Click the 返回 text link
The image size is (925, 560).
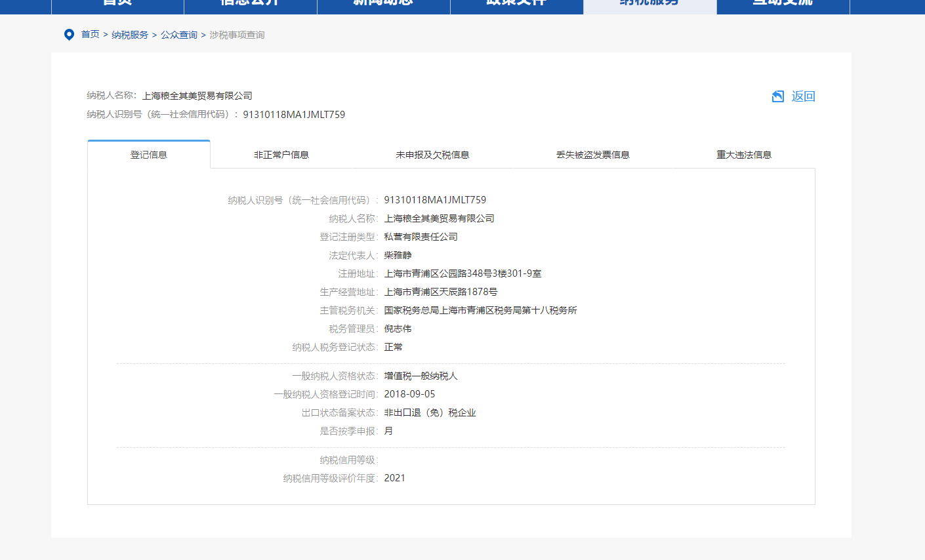(x=803, y=96)
